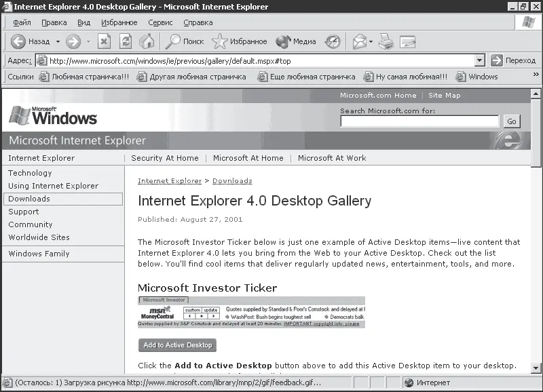Click the Add to Active Desktop button
Viewport: 543px width, 392px height.
click(177, 345)
